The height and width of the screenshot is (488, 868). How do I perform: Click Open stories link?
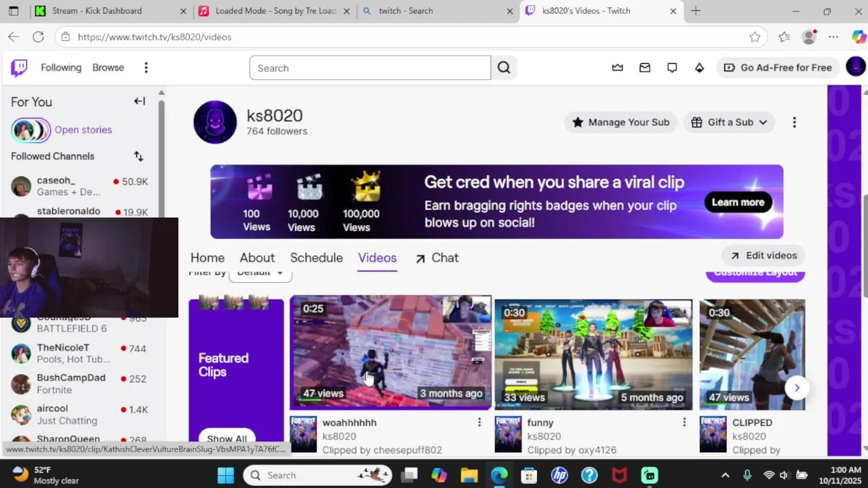coord(83,130)
